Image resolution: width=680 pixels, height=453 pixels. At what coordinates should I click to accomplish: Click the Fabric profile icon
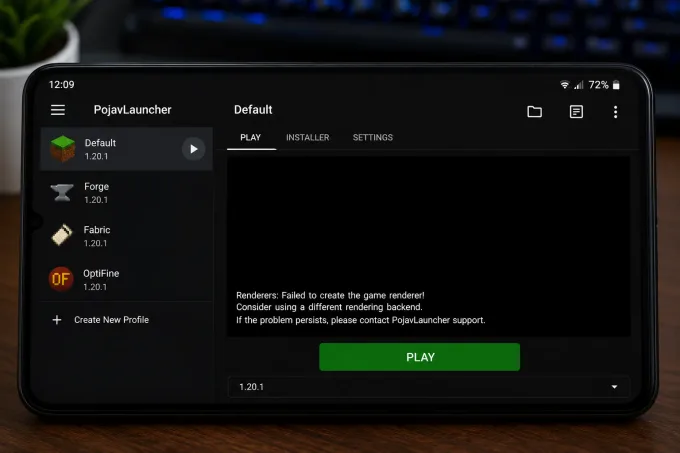(x=62, y=235)
